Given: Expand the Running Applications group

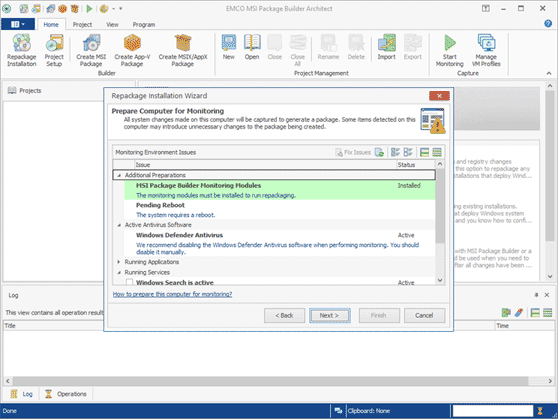Looking at the screenshot, I should click(119, 262).
